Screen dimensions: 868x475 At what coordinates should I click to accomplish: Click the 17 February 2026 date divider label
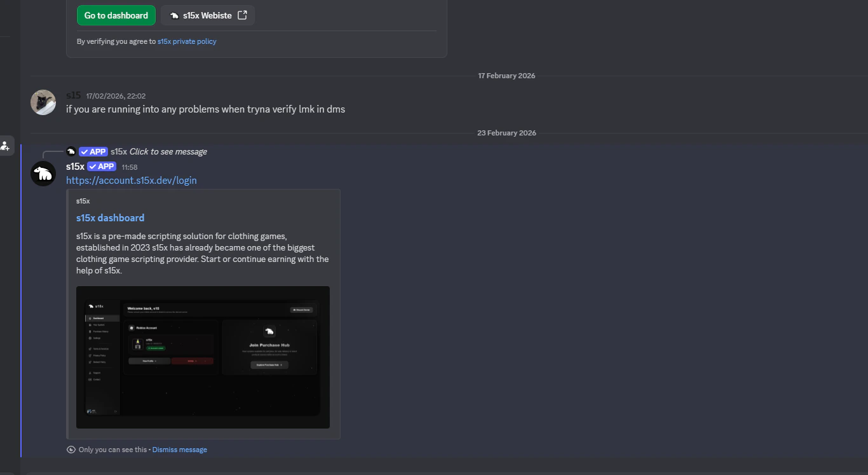506,76
